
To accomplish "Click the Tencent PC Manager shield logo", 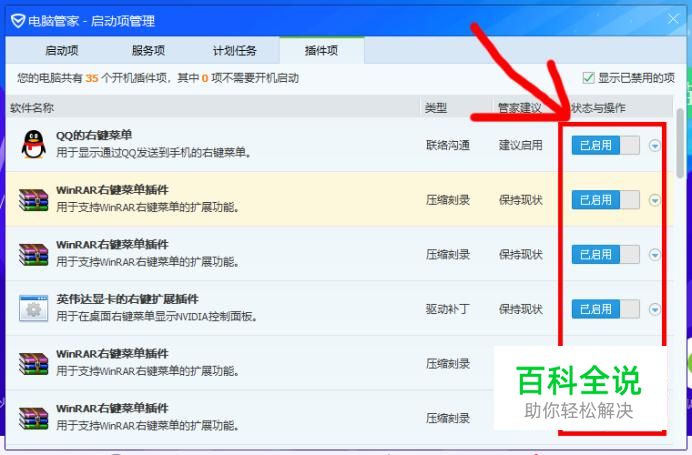I will click(x=18, y=20).
